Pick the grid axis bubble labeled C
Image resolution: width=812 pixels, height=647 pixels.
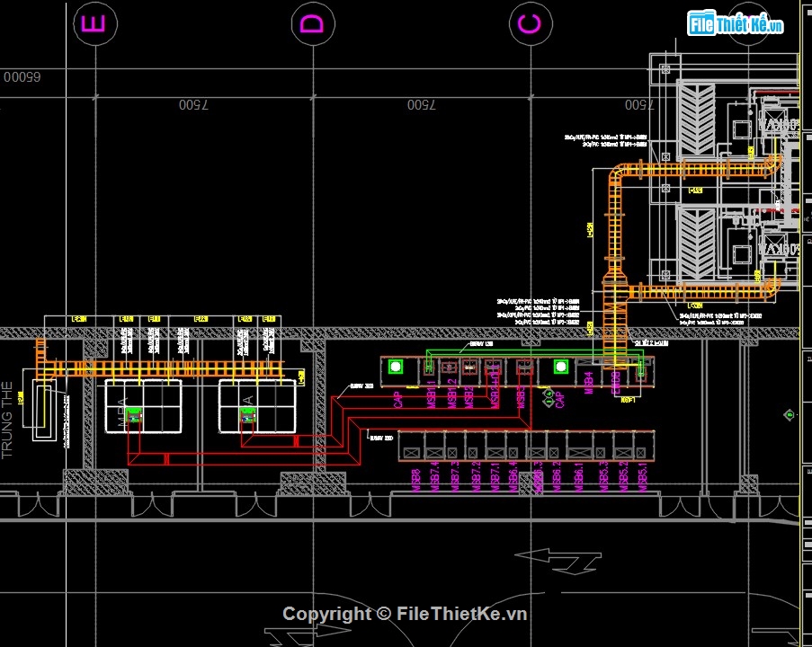pos(531,23)
